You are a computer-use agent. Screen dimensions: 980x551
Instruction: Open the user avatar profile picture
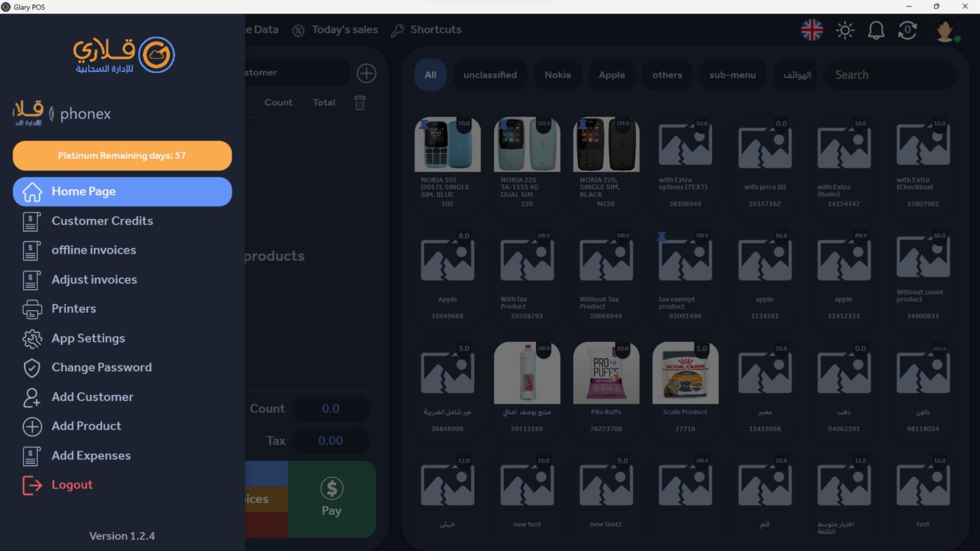tap(945, 30)
